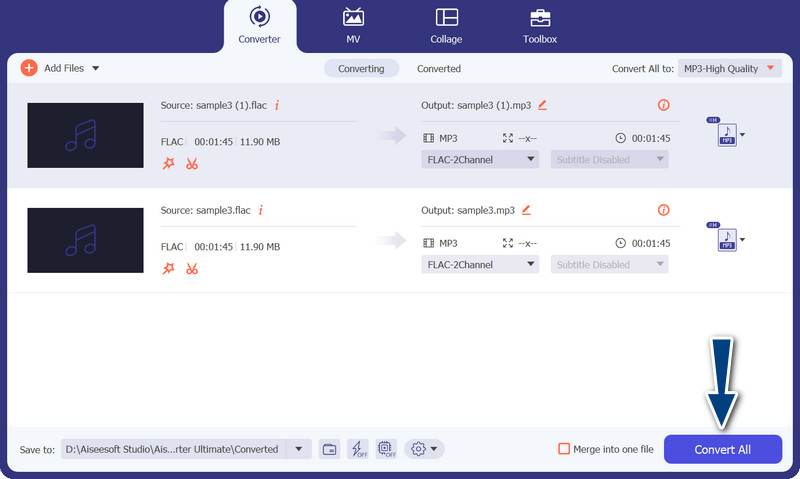Click the pencil rename icon for sample3 (1).mp3 output
Screen dimensions: 800x479
(543, 104)
